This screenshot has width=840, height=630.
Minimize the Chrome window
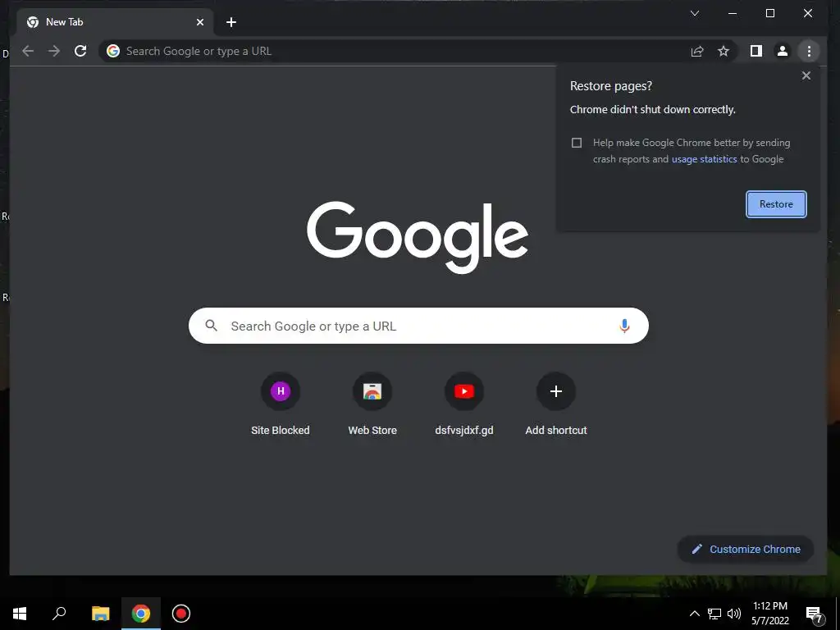[733, 13]
